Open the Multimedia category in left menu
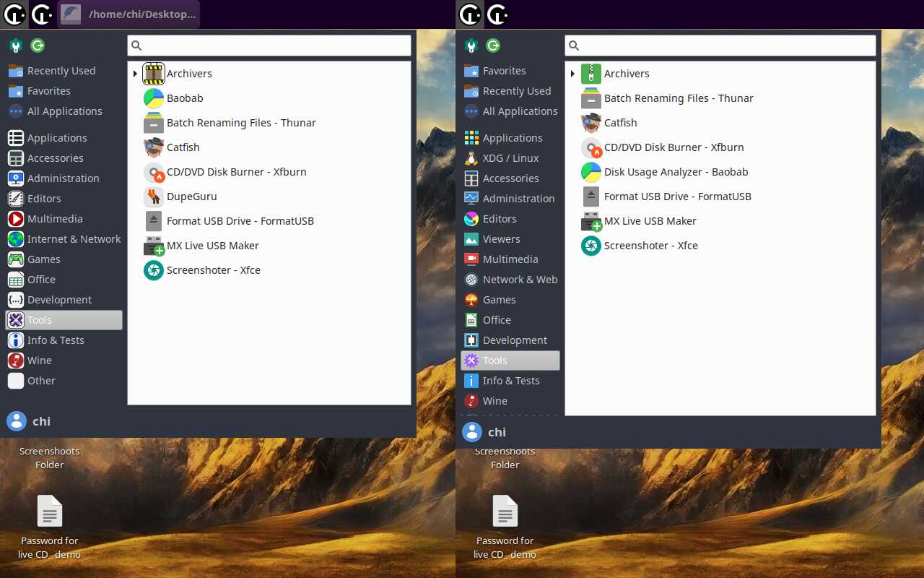Screen dimensions: 924x578 [64, 219]
